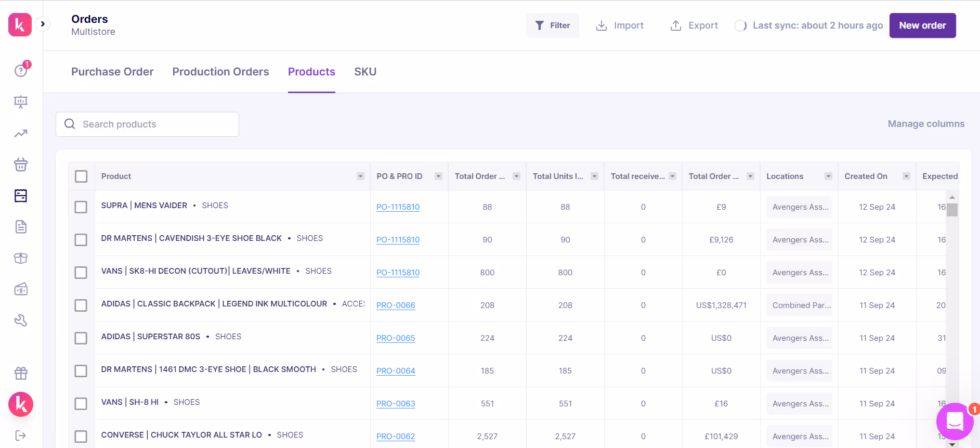The height and width of the screenshot is (448, 980).
Task: Click the pink K logo at top left
Action: (x=20, y=24)
